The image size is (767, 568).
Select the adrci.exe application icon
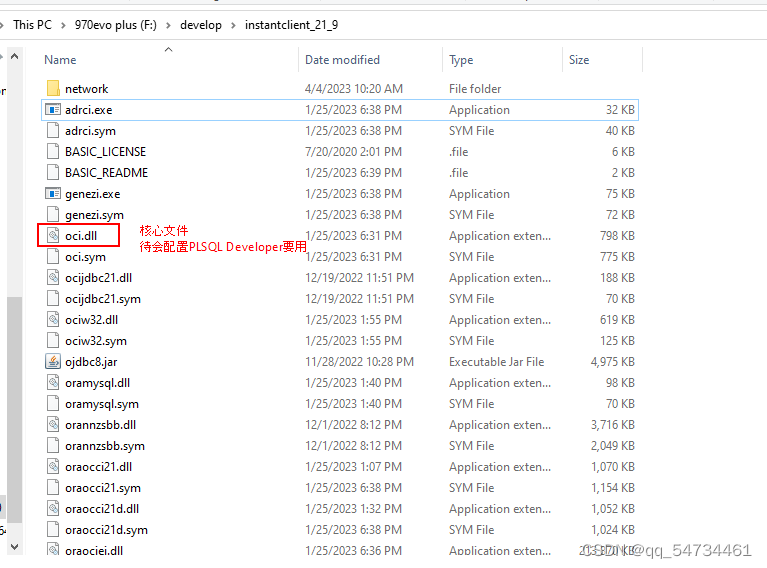(x=53, y=110)
